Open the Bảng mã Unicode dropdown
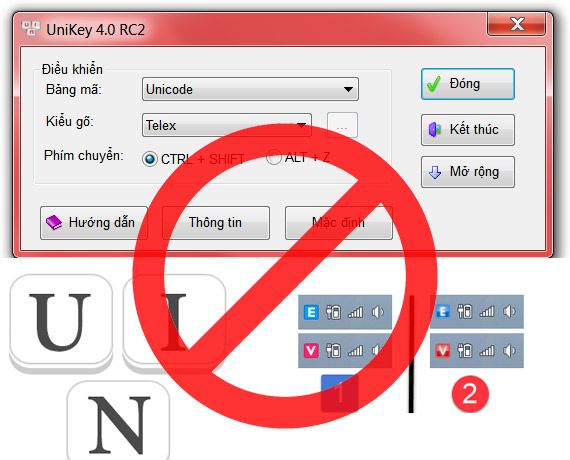 pos(250,89)
